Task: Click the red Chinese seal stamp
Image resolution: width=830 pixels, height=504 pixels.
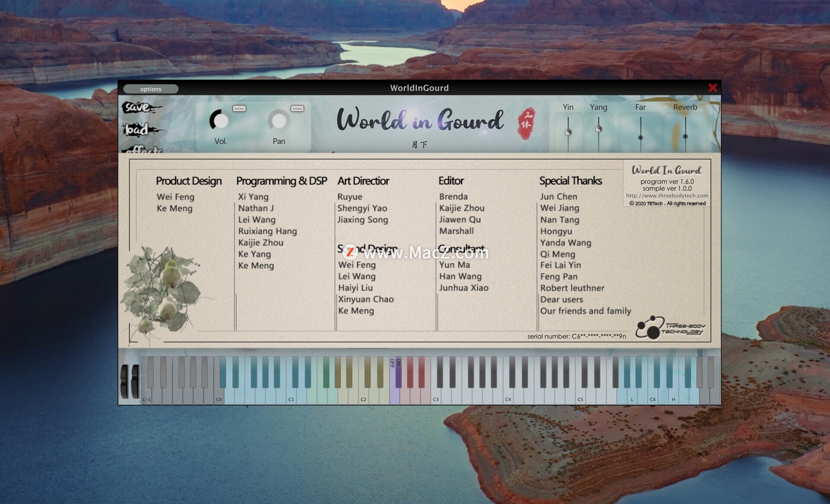Action: 526,123
